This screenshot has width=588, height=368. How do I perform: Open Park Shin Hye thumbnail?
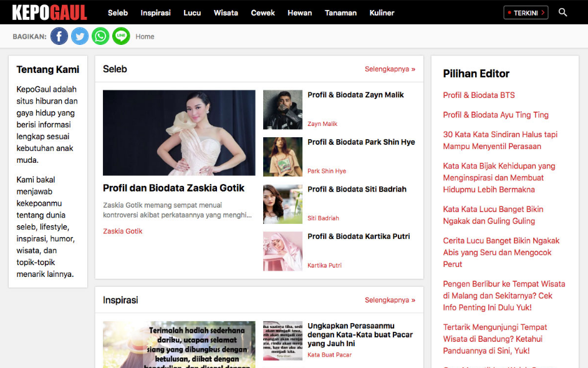(x=282, y=157)
